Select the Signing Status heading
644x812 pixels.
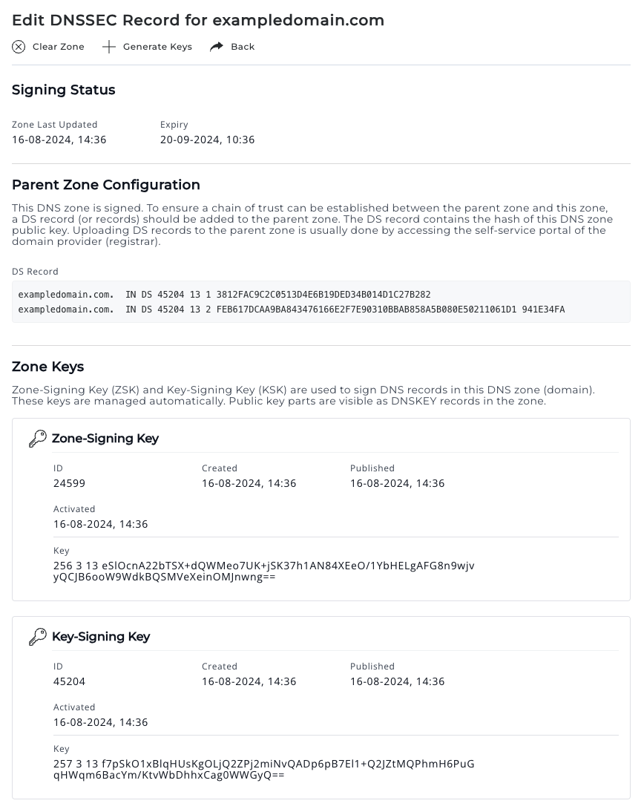coord(63,90)
